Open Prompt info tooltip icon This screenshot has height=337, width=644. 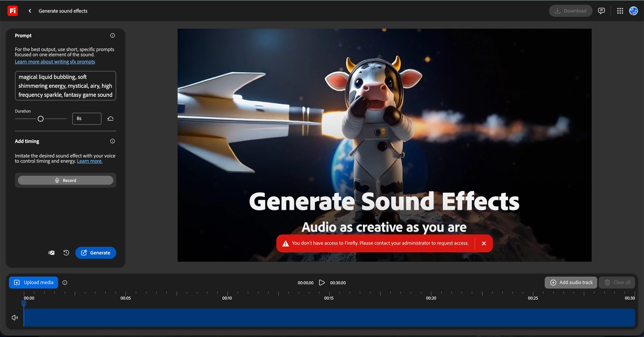coord(113,35)
